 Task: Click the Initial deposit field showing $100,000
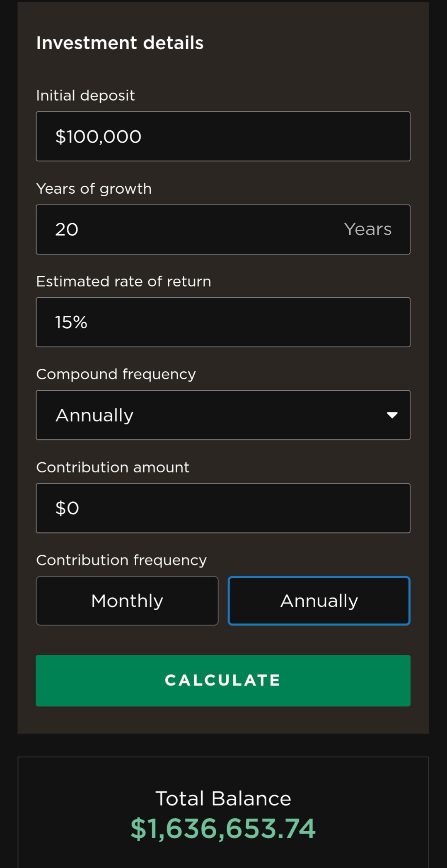(223, 136)
